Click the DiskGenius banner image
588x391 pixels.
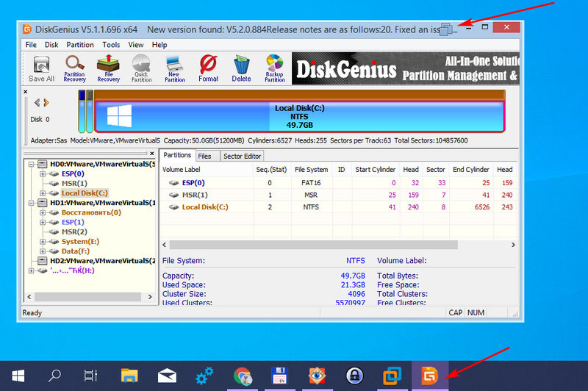(406, 68)
